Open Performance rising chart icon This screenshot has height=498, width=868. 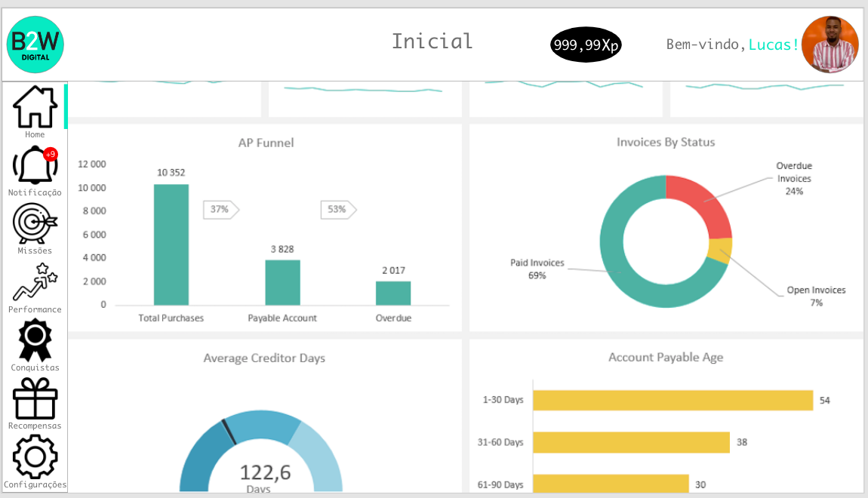[x=35, y=282]
